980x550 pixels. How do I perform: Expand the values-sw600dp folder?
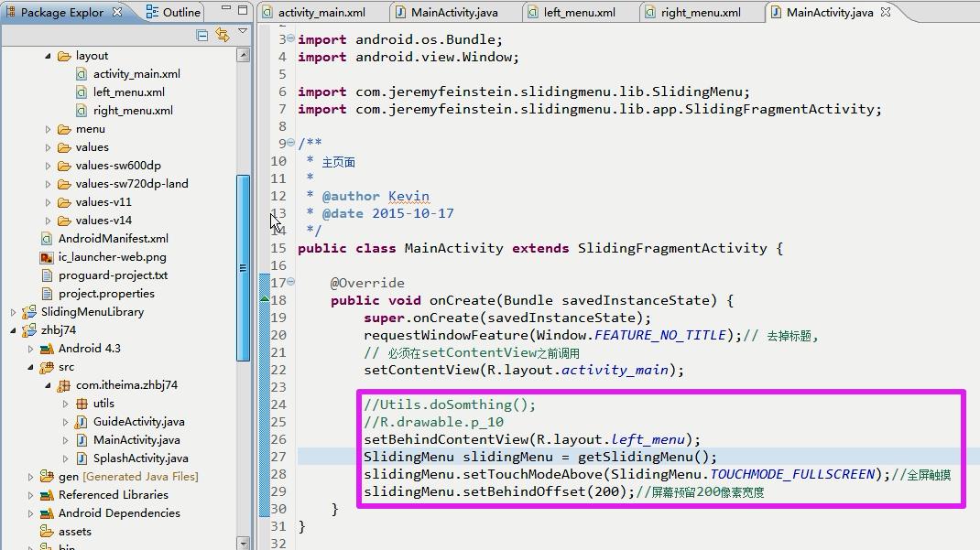49,166
